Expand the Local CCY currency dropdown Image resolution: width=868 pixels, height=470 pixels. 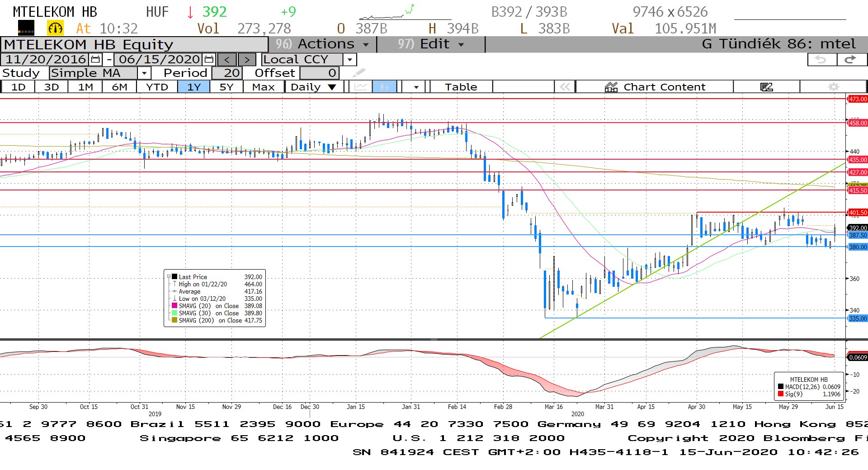point(349,59)
